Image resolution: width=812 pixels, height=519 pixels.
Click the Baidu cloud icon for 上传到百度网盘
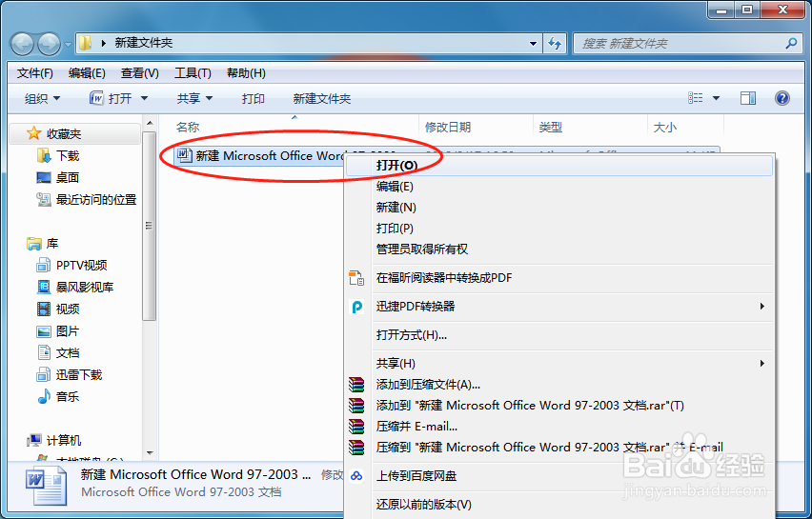(356, 476)
